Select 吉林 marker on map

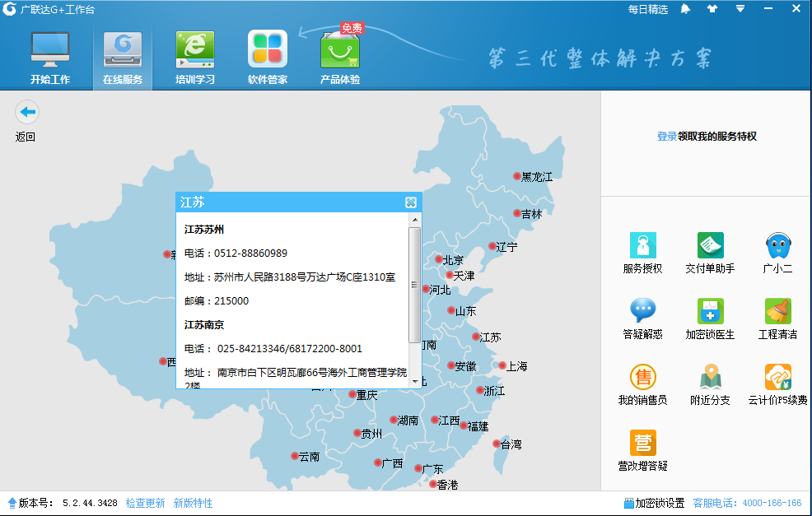click(517, 212)
